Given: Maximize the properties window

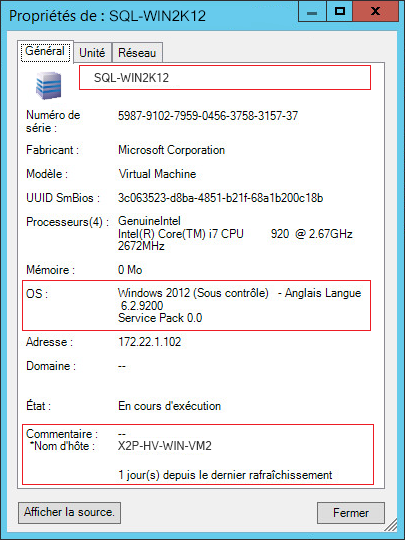Looking at the screenshot, I should (x=340, y=11).
